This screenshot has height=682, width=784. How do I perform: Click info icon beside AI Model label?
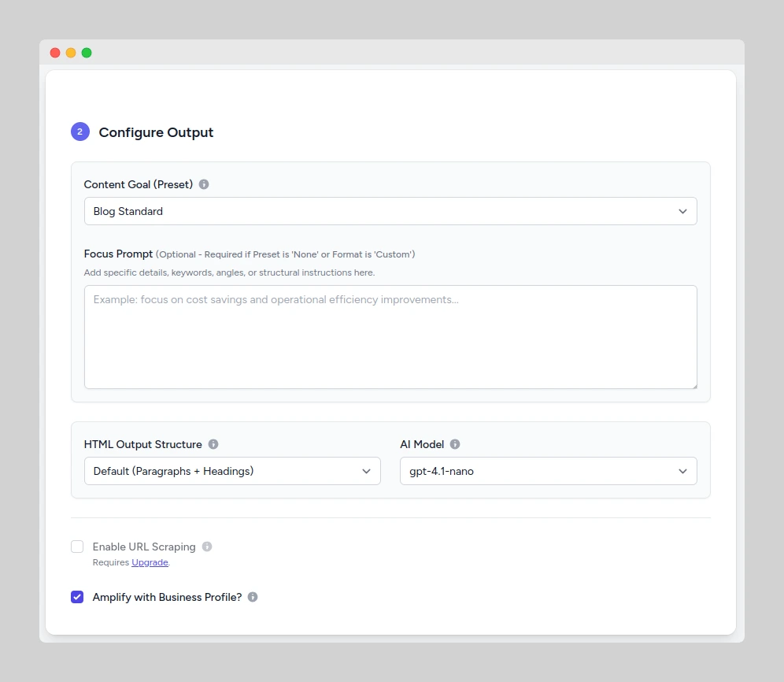click(455, 444)
